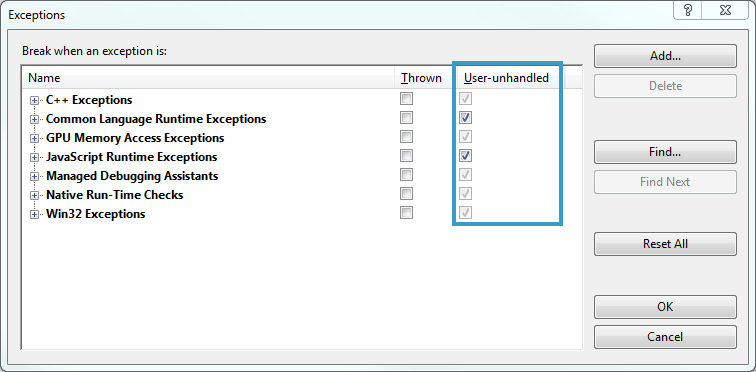Check Thrown for Managed Debugging Assistants
The image size is (756, 372).
(x=406, y=174)
